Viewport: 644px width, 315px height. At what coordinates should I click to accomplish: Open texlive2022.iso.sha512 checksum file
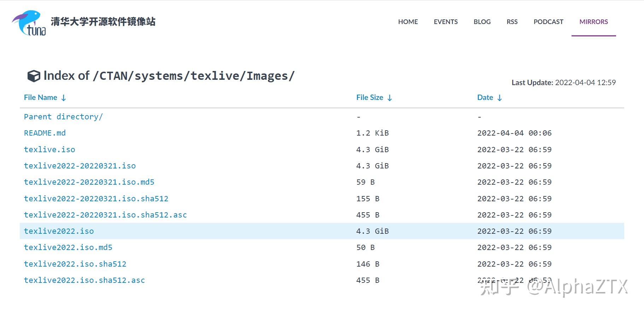(x=75, y=264)
